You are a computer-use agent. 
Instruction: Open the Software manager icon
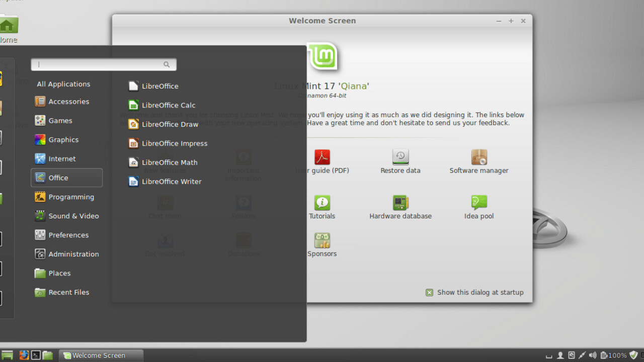[x=478, y=157]
